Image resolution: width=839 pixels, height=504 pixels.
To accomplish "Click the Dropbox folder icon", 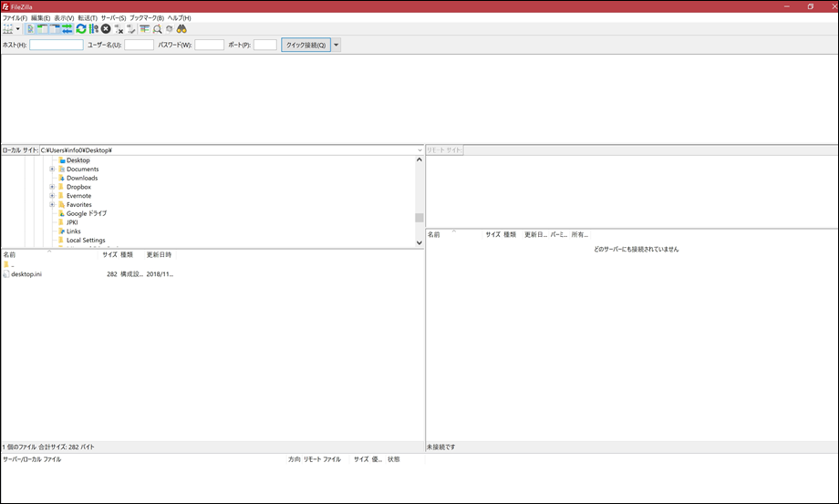I will 61,187.
